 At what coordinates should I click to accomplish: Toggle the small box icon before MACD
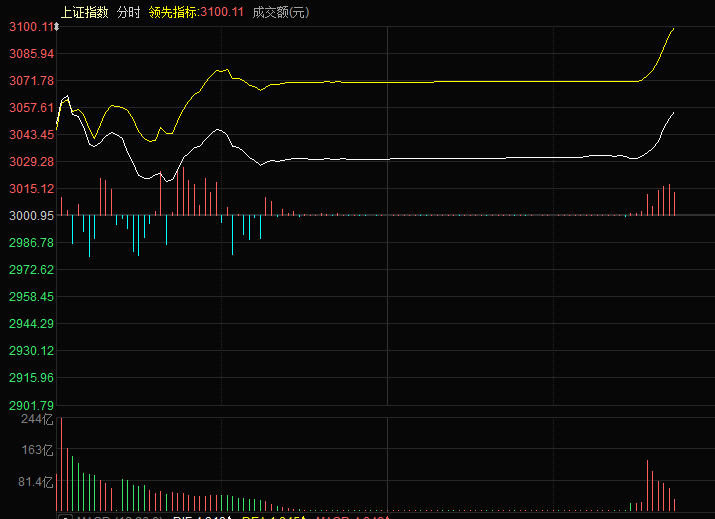pyautogui.click(x=64, y=517)
